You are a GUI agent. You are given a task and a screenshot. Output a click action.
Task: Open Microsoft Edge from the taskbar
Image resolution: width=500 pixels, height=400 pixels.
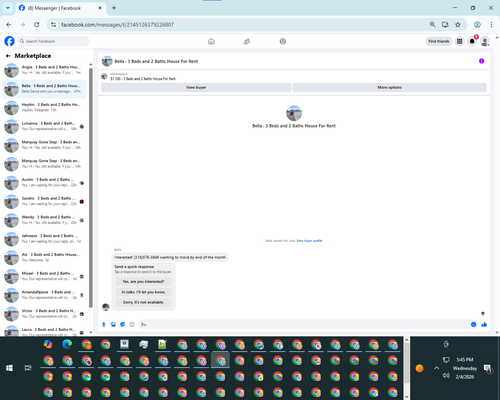click(x=67, y=344)
